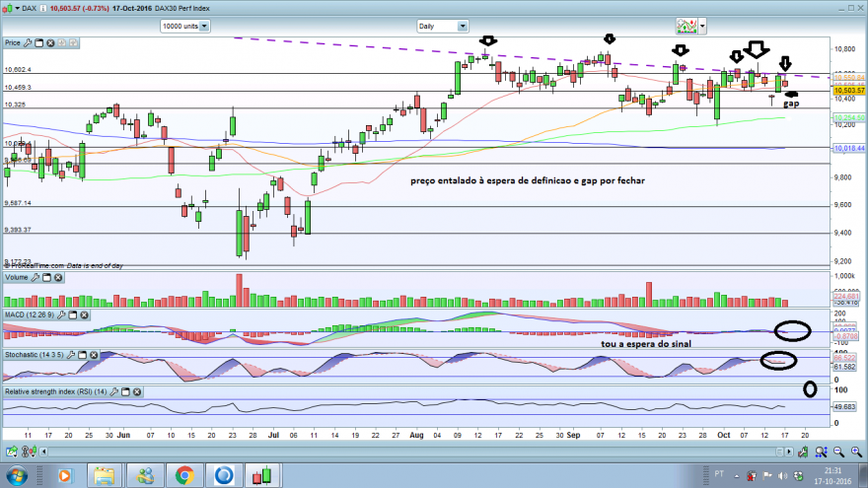This screenshot has width=868, height=488.
Task: Click the Relative strength index (RSI) (14) label
Action: point(55,391)
